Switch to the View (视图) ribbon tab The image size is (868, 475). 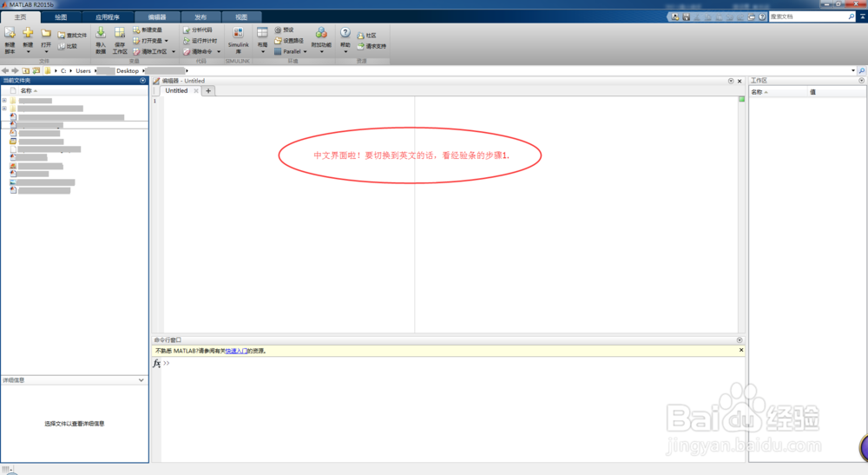click(x=241, y=17)
